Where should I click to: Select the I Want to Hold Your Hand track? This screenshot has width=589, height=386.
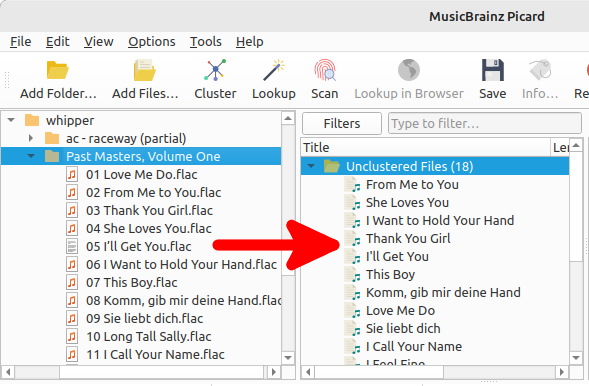click(440, 221)
